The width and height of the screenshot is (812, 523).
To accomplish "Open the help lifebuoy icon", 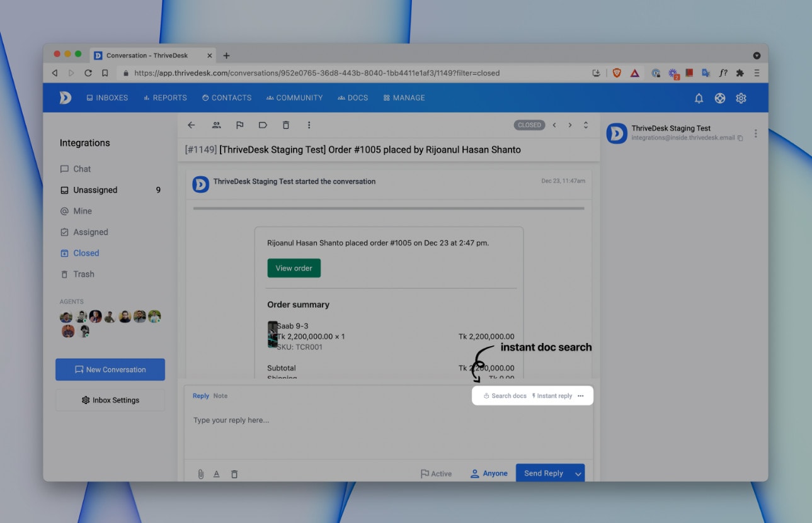I will [x=720, y=98].
